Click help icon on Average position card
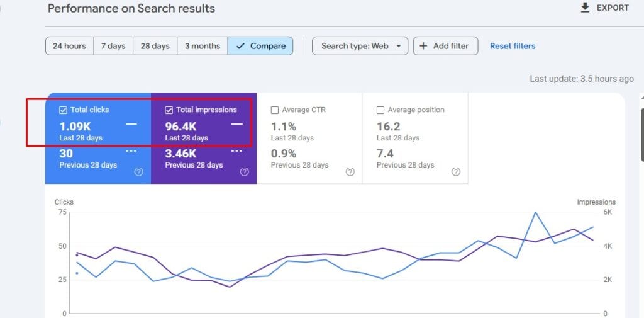The height and width of the screenshot is (318, 644). (x=456, y=172)
